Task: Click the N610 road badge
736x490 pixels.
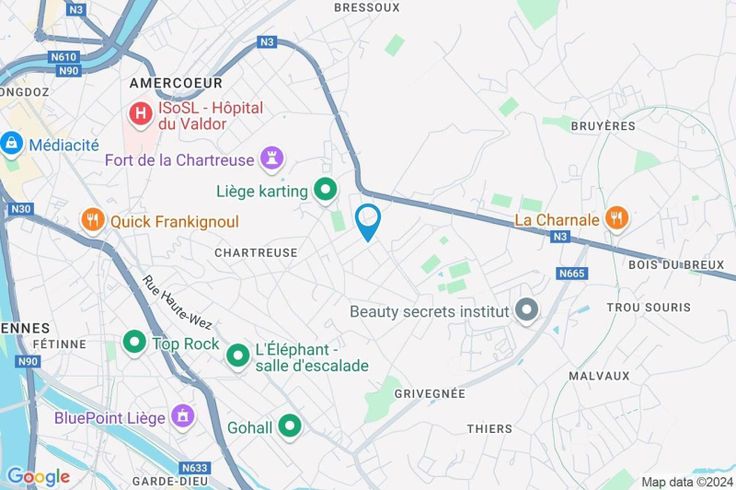Action: click(x=63, y=57)
